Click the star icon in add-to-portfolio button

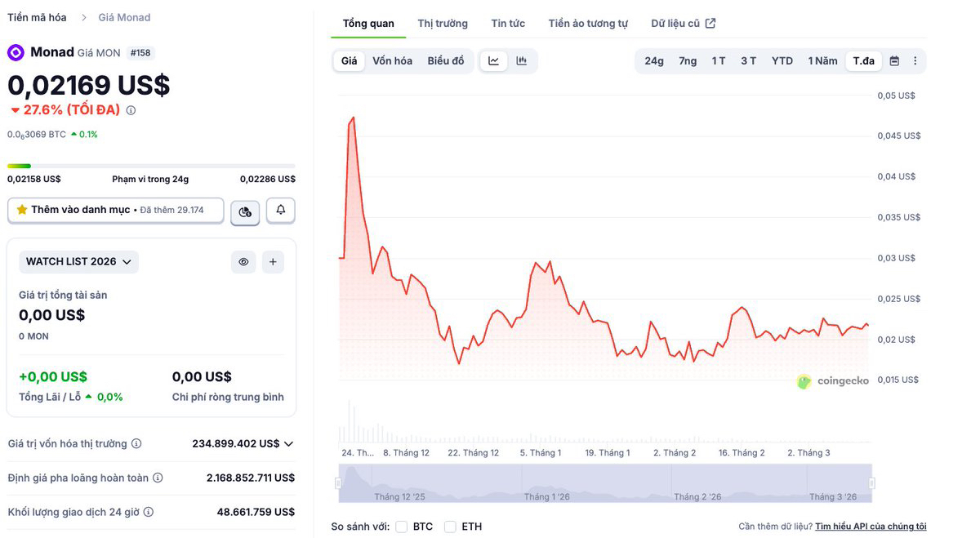22,210
